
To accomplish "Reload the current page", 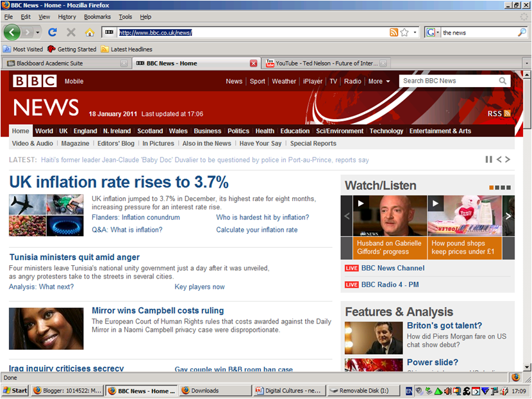I will (53, 33).
